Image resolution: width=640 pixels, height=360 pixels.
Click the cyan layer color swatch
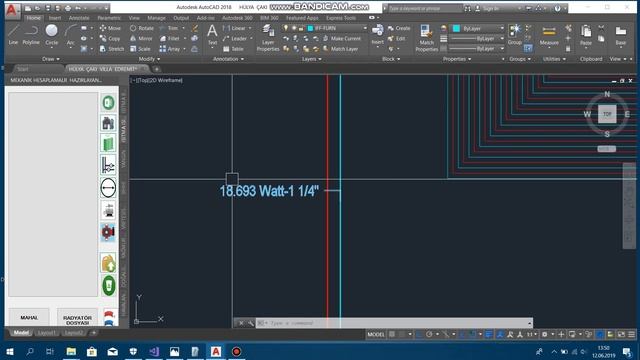[310, 28]
